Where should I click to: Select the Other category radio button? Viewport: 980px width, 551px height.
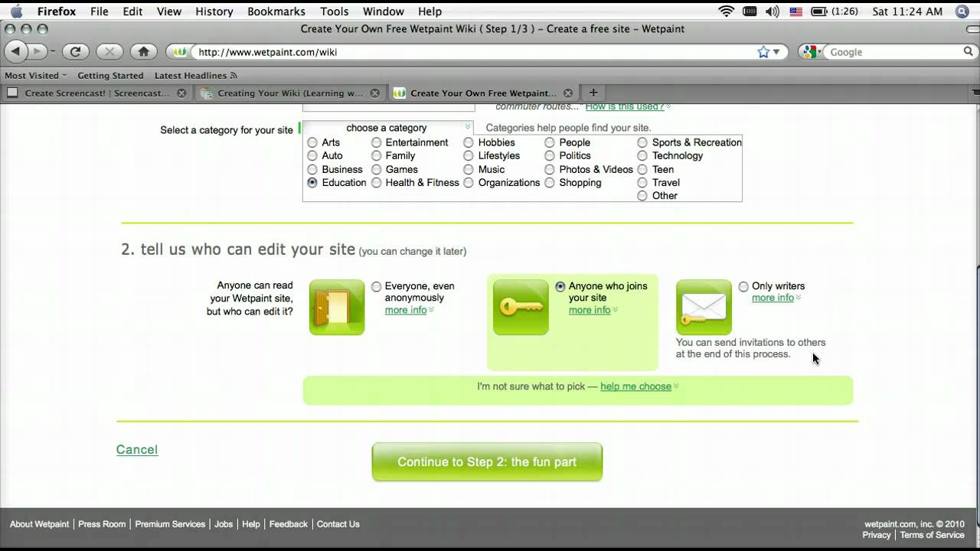point(642,196)
